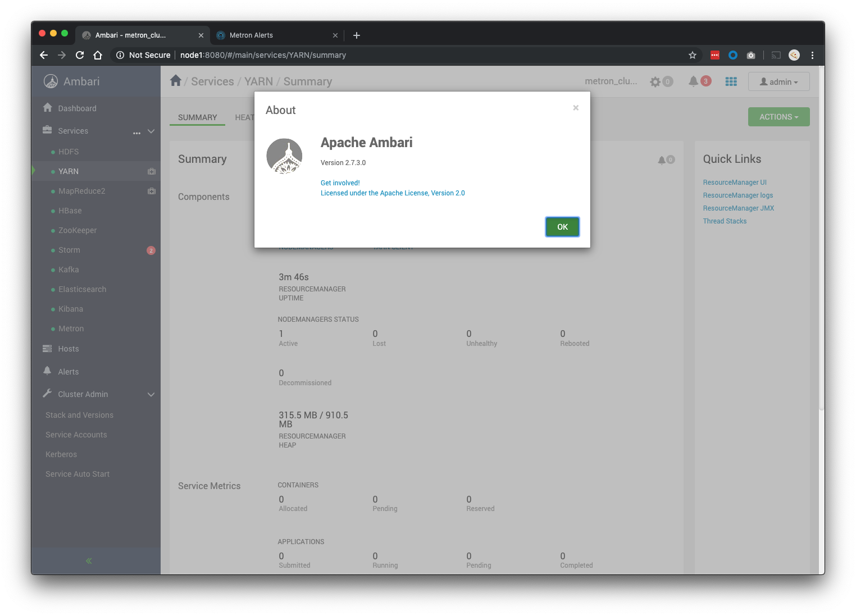Image resolution: width=856 pixels, height=616 pixels.
Task: Click the background operations gear icon
Action: [655, 82]
